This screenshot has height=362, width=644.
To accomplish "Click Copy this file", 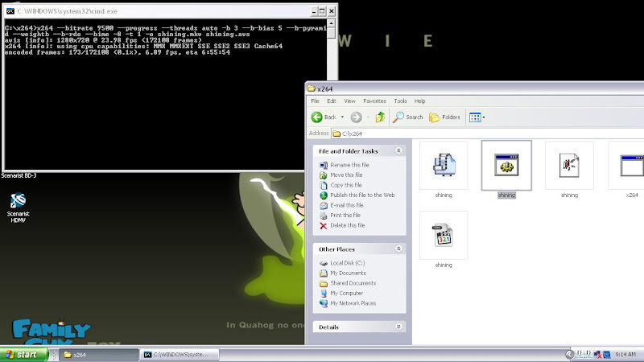I will 346,185.
